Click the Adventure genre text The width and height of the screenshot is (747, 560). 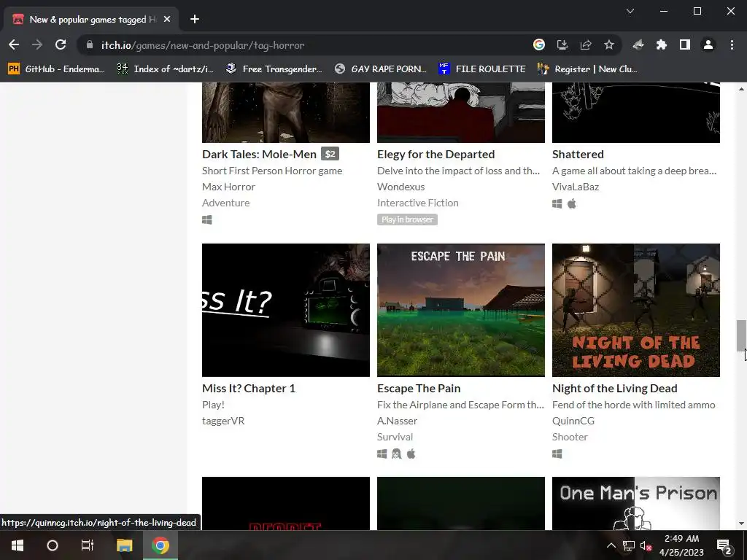pos(226,203)
